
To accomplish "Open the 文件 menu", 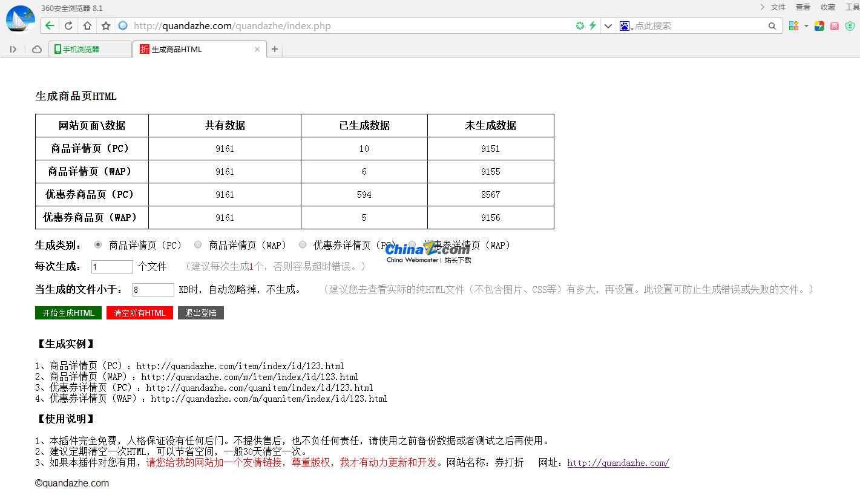I will tap(778, 7).
